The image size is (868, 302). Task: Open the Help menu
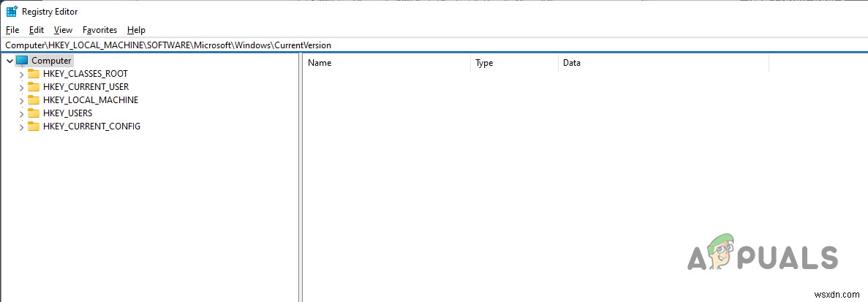136,30
